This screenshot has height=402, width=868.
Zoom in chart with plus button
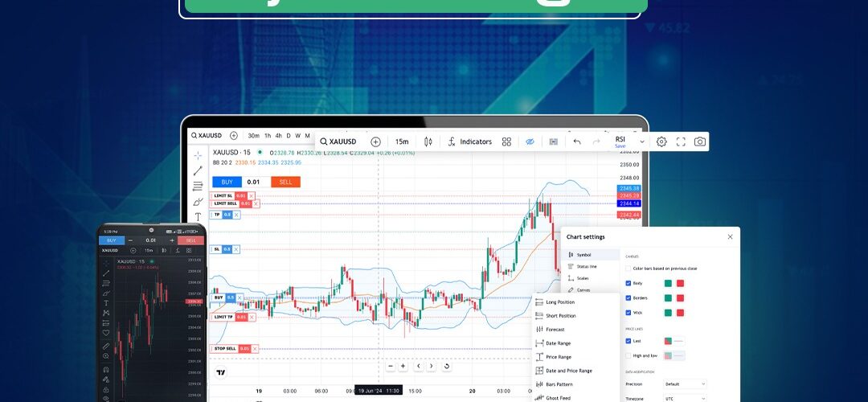(403, 366)
